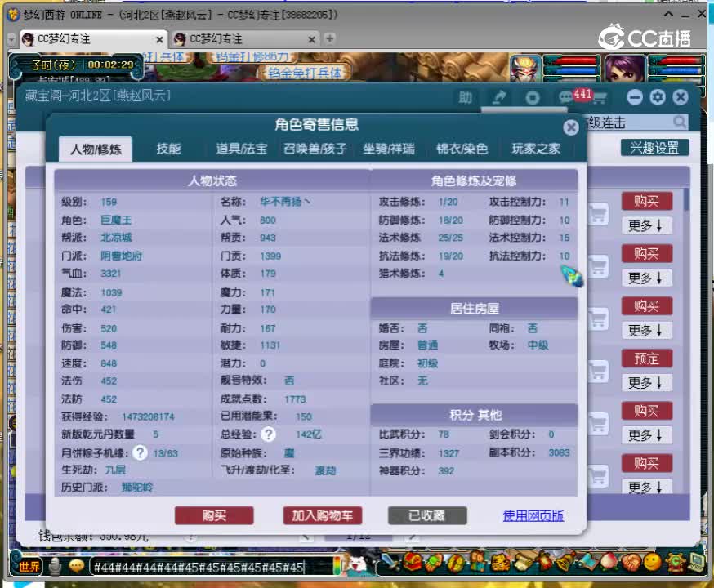This screenshot has width=714, height=588.
Task: Click the 钨金免打兵体 link in chat
Action: (304, 73)
